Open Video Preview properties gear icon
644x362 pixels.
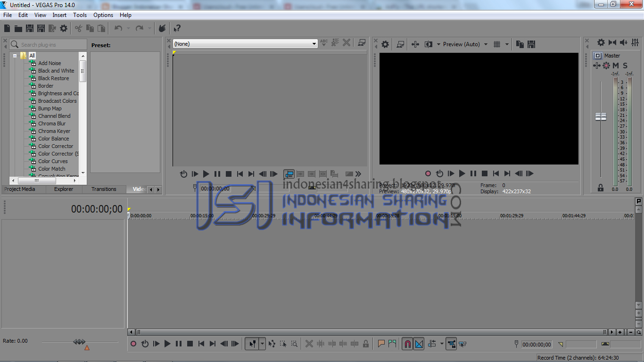coord(385,44)
